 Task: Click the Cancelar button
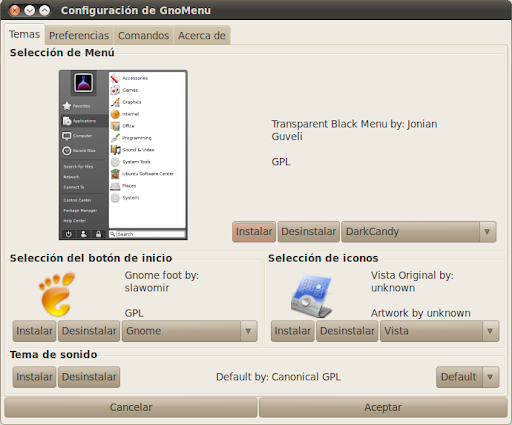click(131, 407)
